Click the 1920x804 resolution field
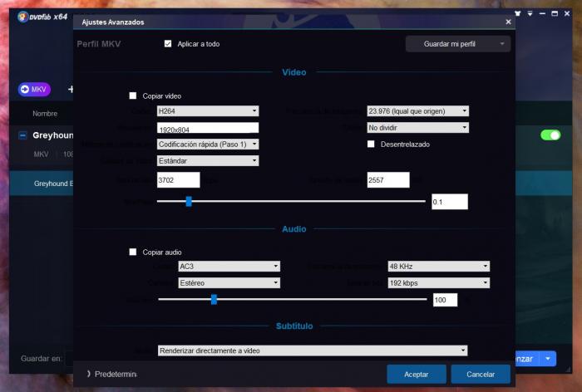582x392 pixels. (208, 128)
